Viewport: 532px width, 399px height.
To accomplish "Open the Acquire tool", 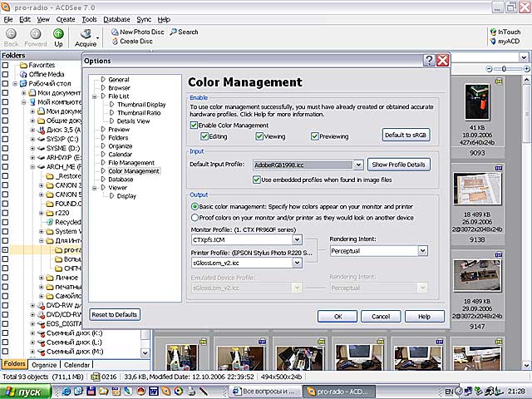I will point(86,37).
